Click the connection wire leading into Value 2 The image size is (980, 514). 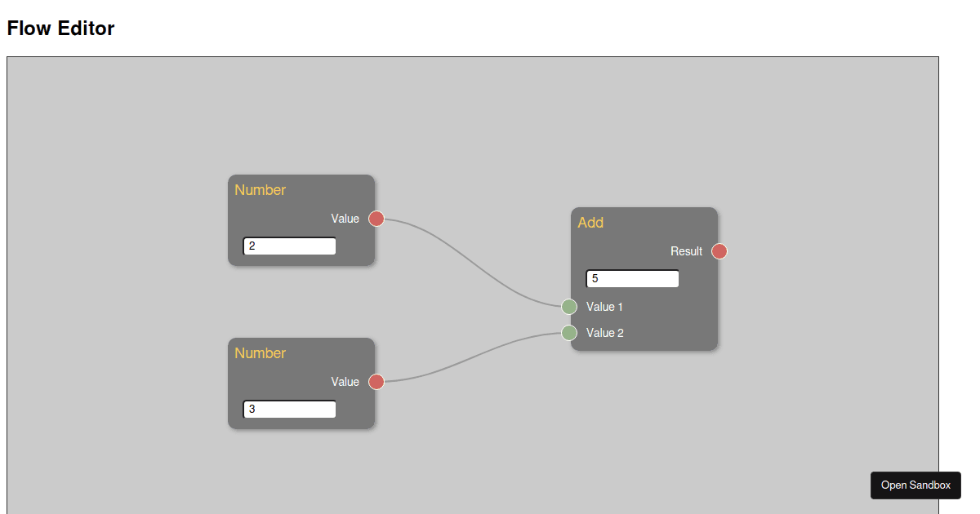[473, 357]
